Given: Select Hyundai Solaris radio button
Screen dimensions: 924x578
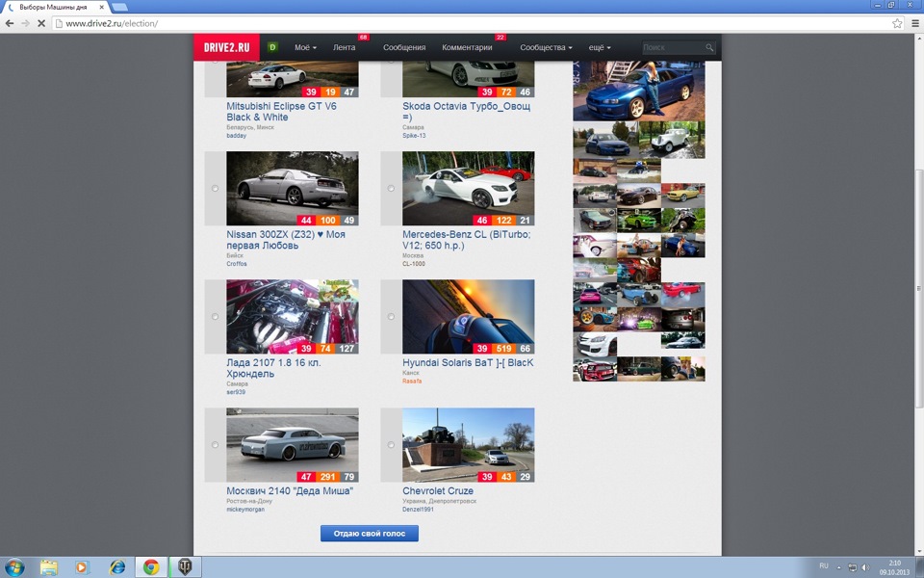Looking at the screenshot, I should [x=391, y=317].
